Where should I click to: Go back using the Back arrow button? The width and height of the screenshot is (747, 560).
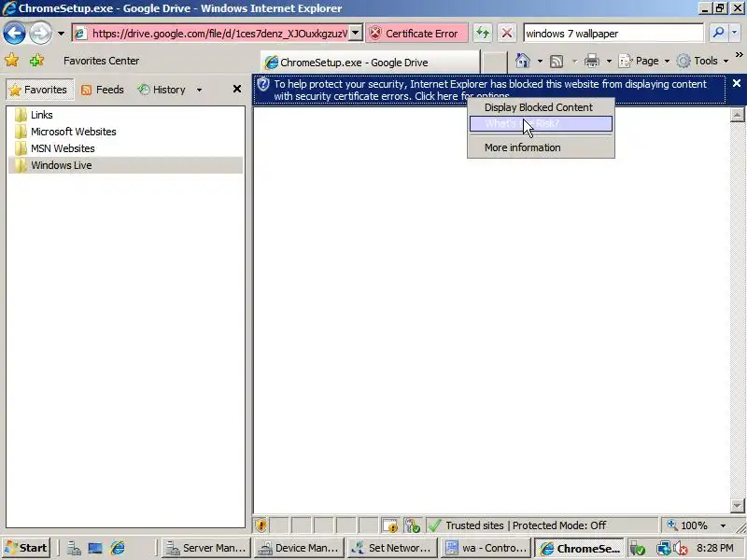click(14, 34)
